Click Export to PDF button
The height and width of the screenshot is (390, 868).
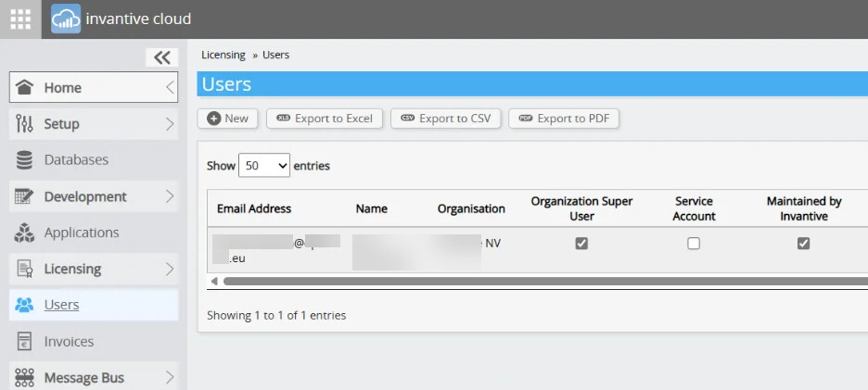point(564,119)
